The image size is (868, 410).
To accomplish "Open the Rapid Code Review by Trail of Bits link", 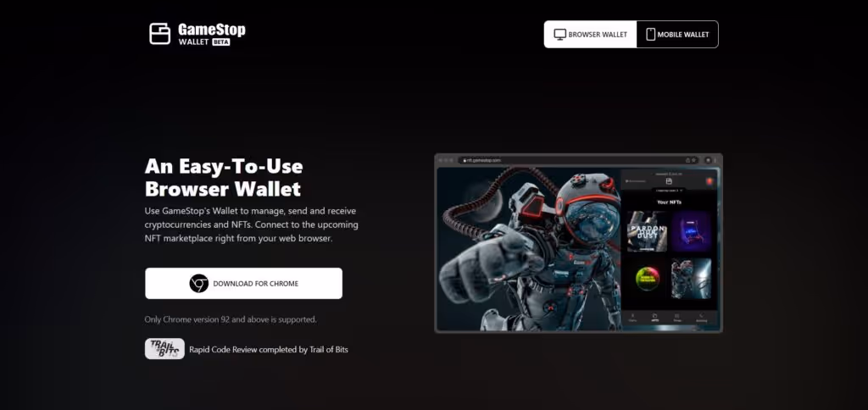I will point(269,350).
